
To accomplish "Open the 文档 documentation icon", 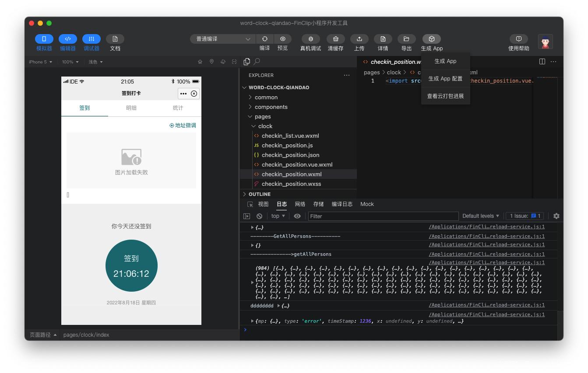I will pyautogui.click(x=115, y=39).
